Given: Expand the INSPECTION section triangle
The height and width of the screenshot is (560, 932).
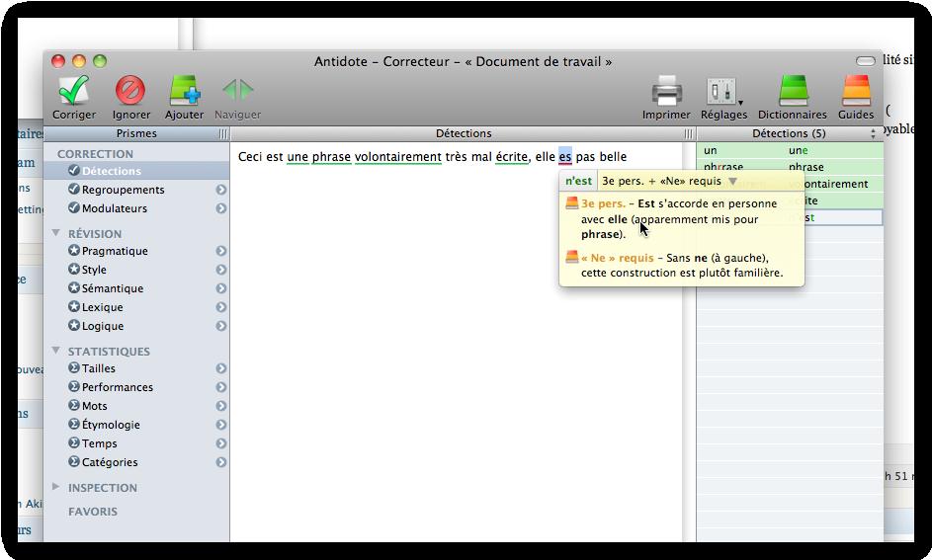Looking at the screenshot, I should click(x=55, y=486).
